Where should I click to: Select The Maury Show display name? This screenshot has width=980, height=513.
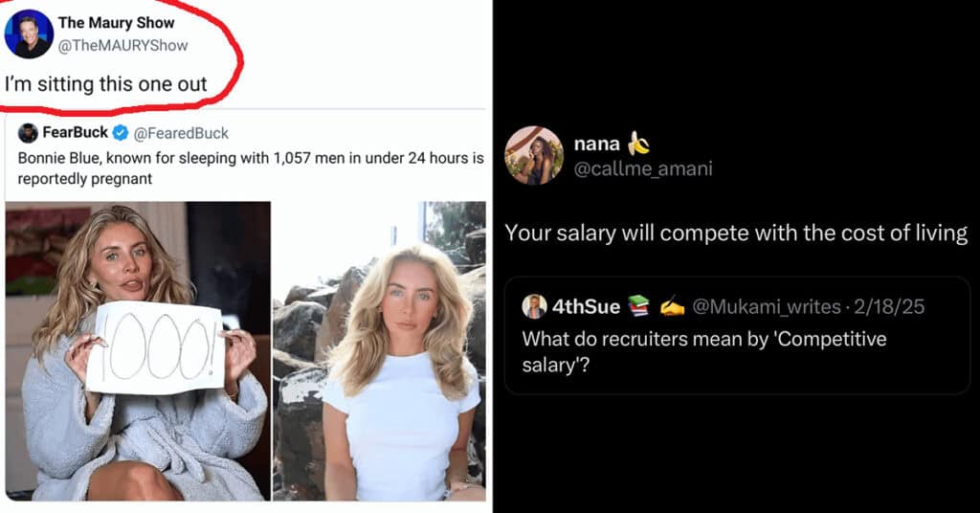pos(116,23)
